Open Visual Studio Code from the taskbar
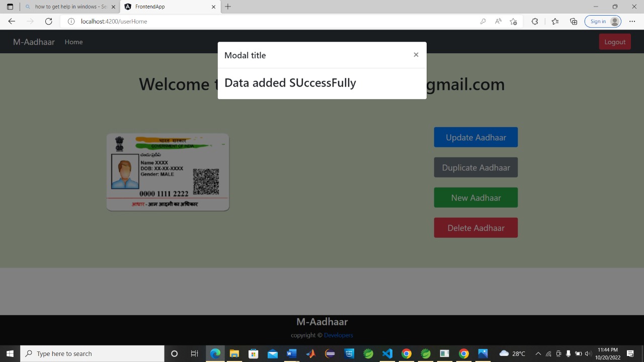 (387, 353)
